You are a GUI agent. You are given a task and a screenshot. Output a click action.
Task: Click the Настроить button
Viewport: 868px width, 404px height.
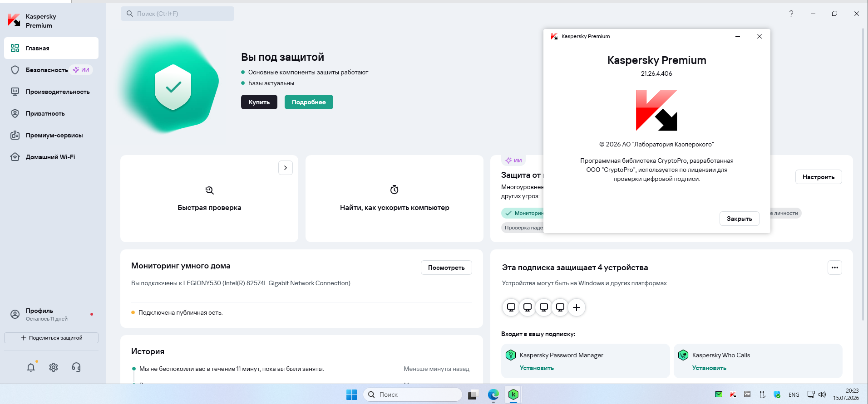tap(819, 177)
